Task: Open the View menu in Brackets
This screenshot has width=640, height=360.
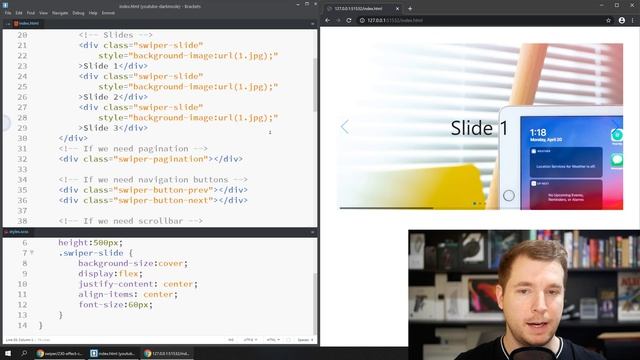Action: (43, 13)
